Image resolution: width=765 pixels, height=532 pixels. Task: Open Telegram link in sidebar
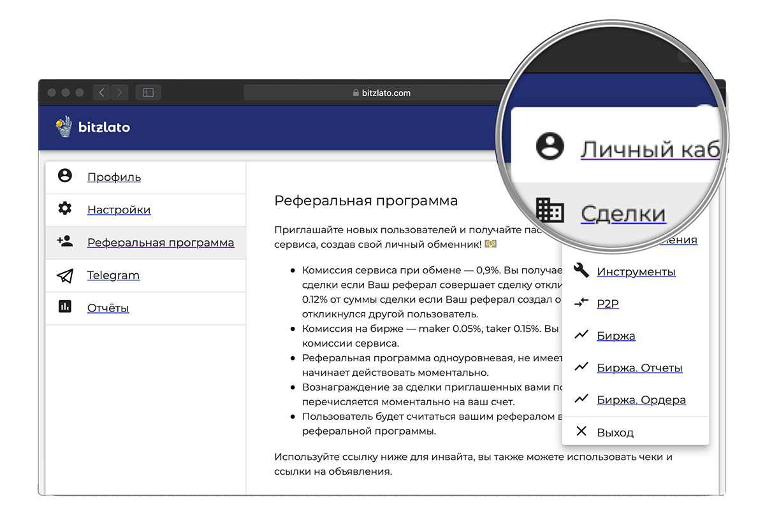pos(113,275)
